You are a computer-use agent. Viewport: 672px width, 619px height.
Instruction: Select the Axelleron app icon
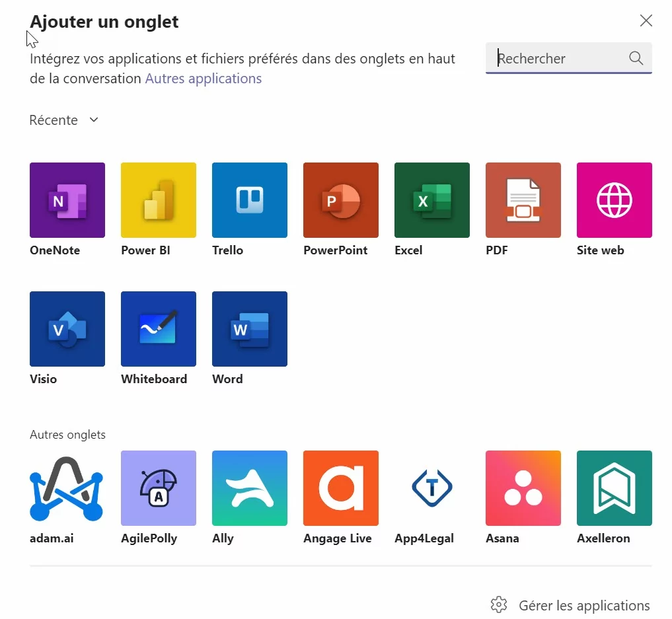pos(615,488)
